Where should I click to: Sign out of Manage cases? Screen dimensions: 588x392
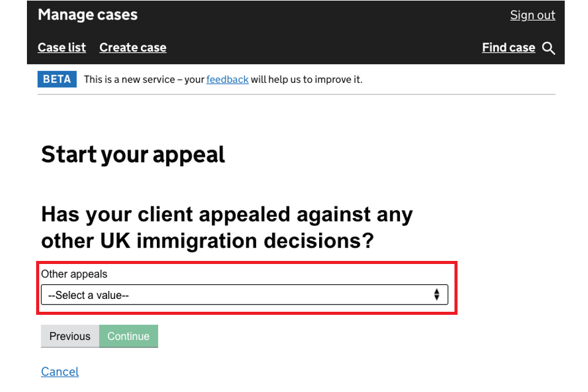(532, 15)
